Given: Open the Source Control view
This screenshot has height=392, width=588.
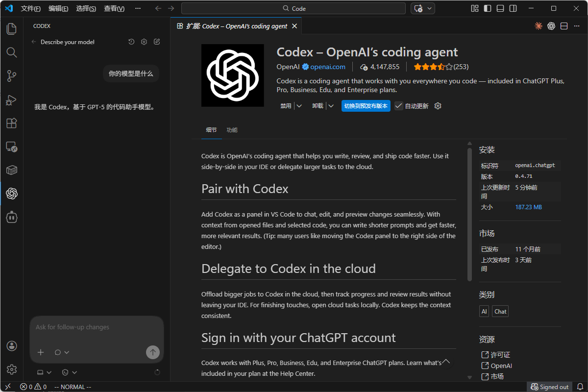Looking at the screenshot, I should (12, 76).
